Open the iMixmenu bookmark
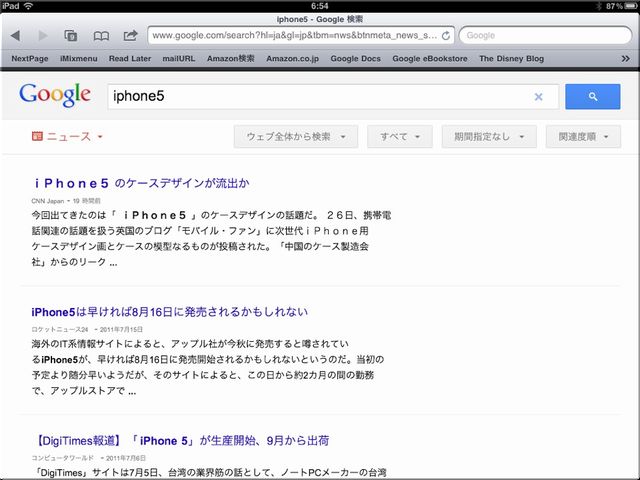The width and height of the screenshot is (640, 480). coord(79,59)
